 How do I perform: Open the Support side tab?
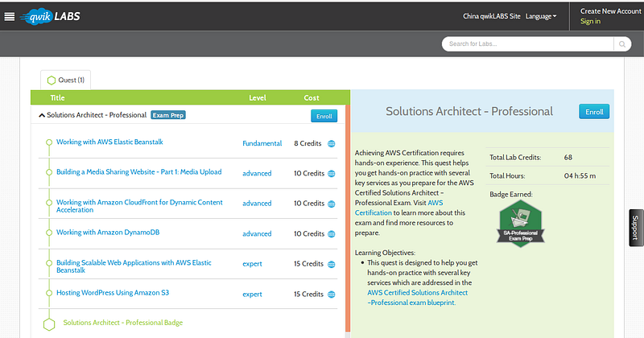click(636, 228)
